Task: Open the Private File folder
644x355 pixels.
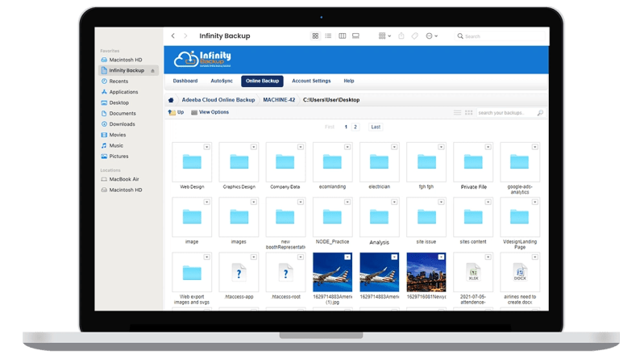Action: pos(473,162)
